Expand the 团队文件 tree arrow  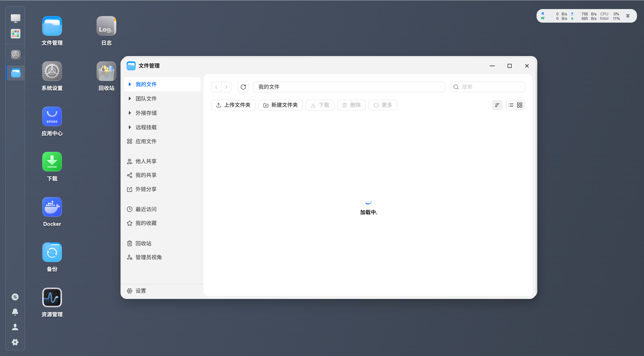click(x=130, y=99)
